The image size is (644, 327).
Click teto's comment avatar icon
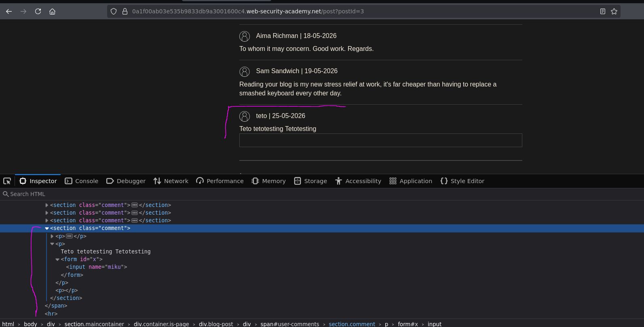(245, 116)
